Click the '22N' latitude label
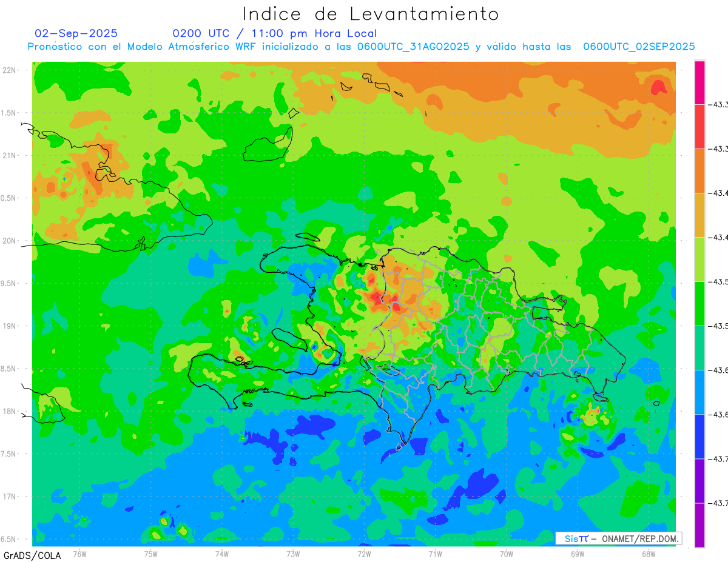This screenshot has height=562, width=728. 10,70
